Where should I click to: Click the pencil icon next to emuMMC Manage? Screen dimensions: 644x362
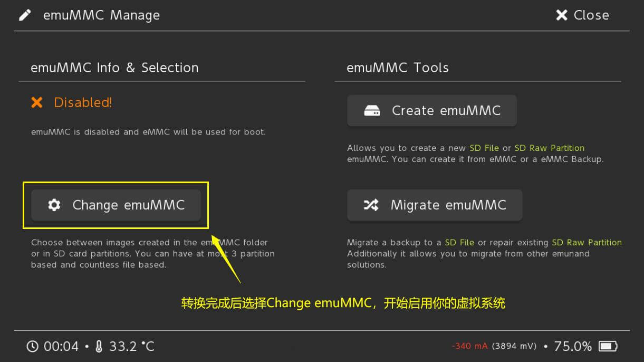coord(25,15)
